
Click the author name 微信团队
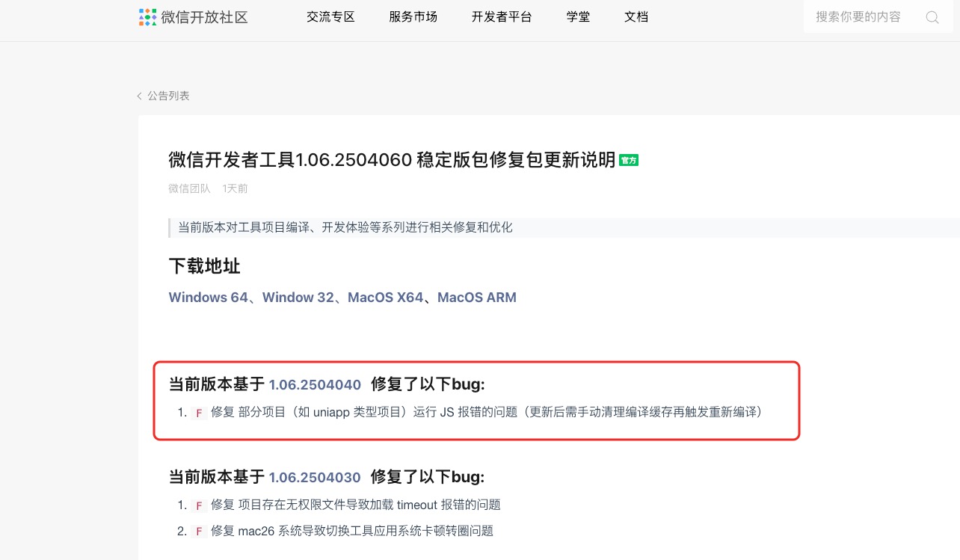pos(190,188)
